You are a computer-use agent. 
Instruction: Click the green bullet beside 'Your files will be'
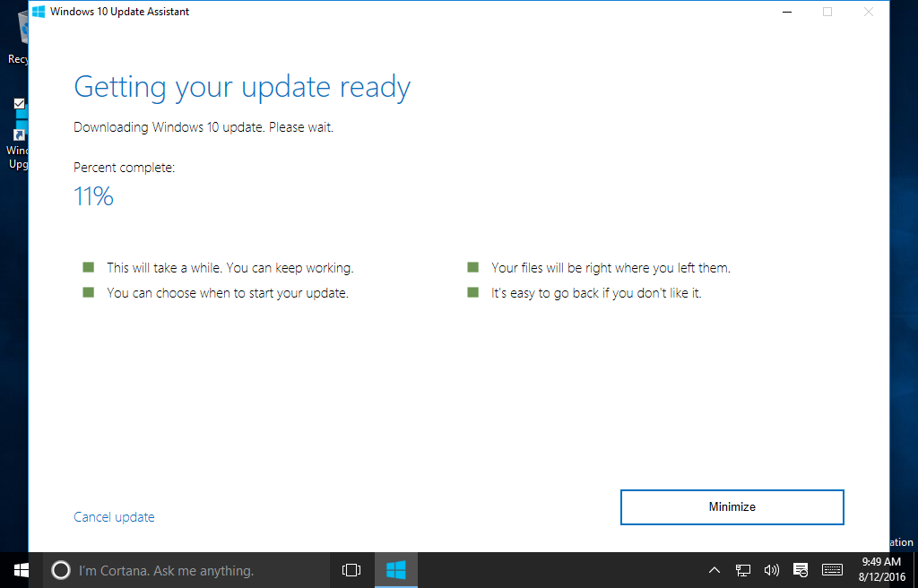click(473, 268)
